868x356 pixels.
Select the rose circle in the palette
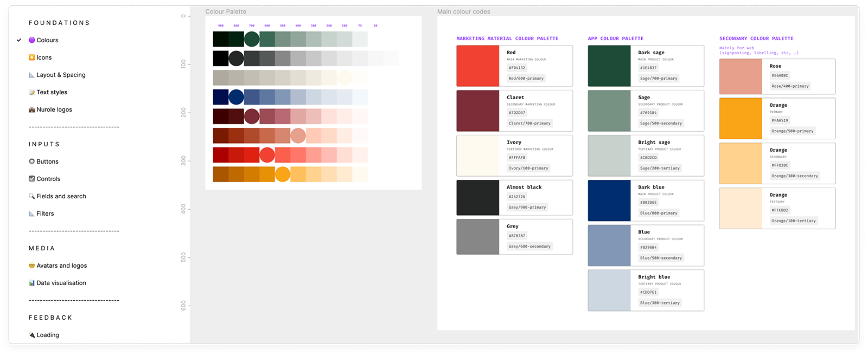tap(298, 135)
